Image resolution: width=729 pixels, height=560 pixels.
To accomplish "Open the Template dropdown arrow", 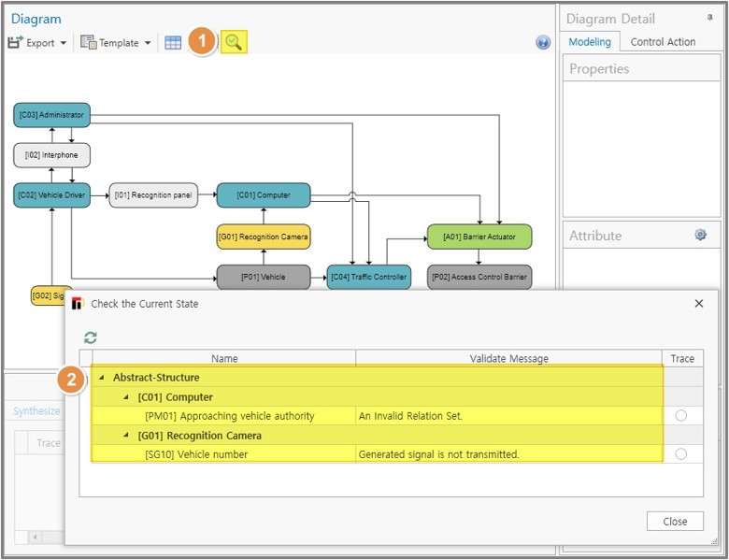I will pos(148,44).
